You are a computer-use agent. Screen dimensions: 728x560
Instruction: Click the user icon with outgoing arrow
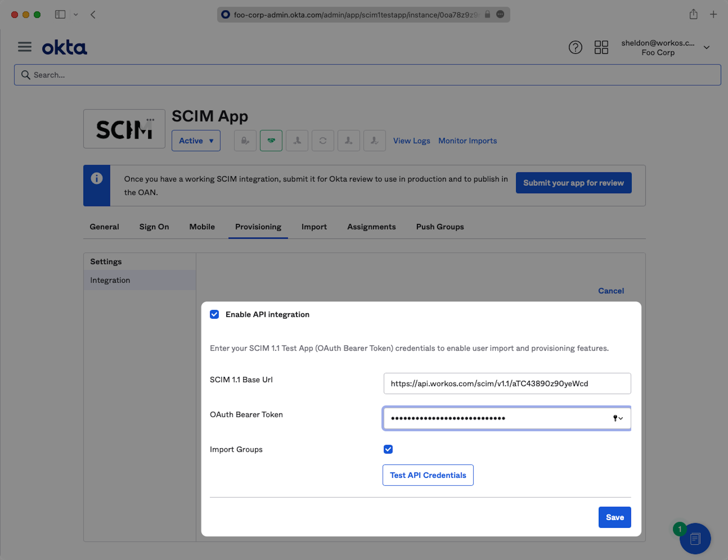pos(348,141)
